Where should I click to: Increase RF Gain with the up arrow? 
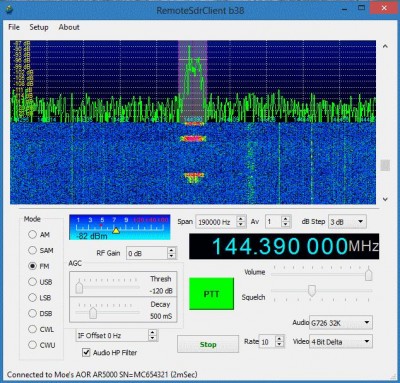click(x=171, y=250)
